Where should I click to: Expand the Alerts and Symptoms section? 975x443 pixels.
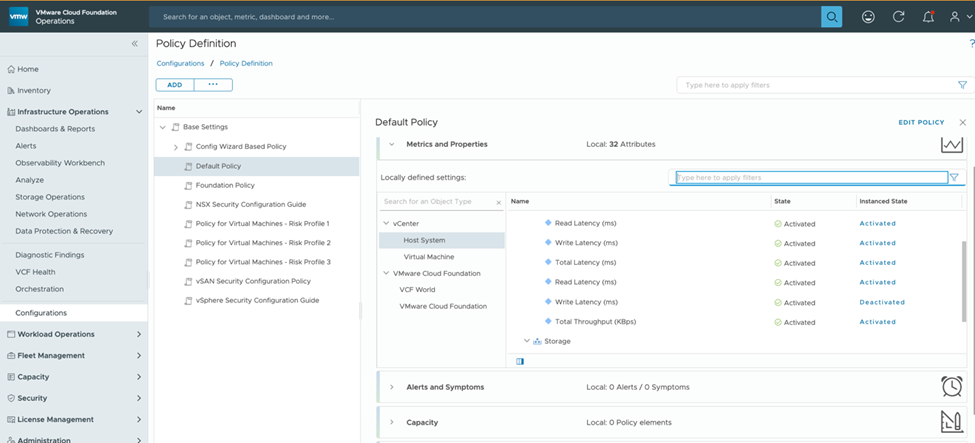pyautogui.click(x=391, y=387)
